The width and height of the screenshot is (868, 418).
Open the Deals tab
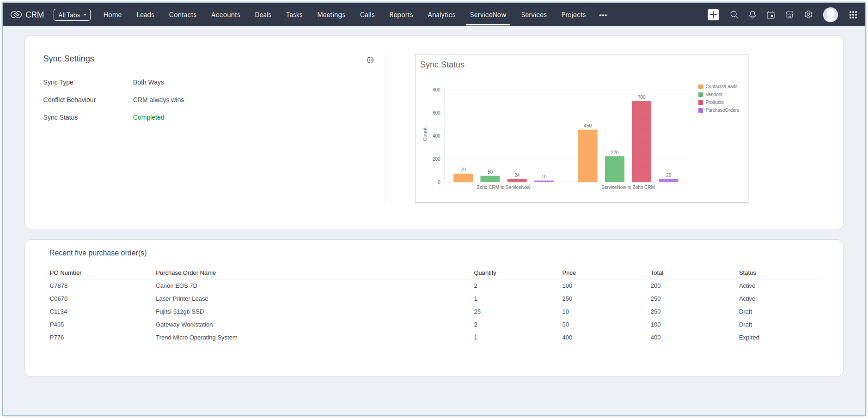(263, 15)
